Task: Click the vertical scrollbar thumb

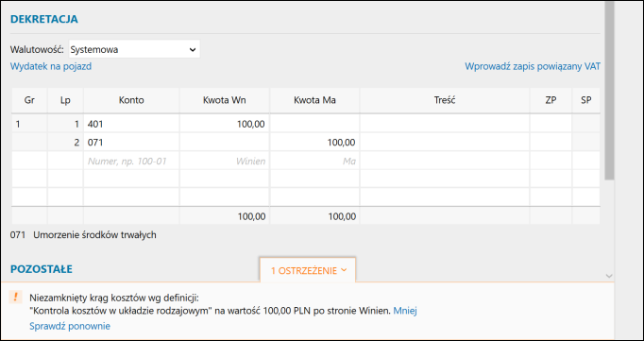Action: point(609,90)
